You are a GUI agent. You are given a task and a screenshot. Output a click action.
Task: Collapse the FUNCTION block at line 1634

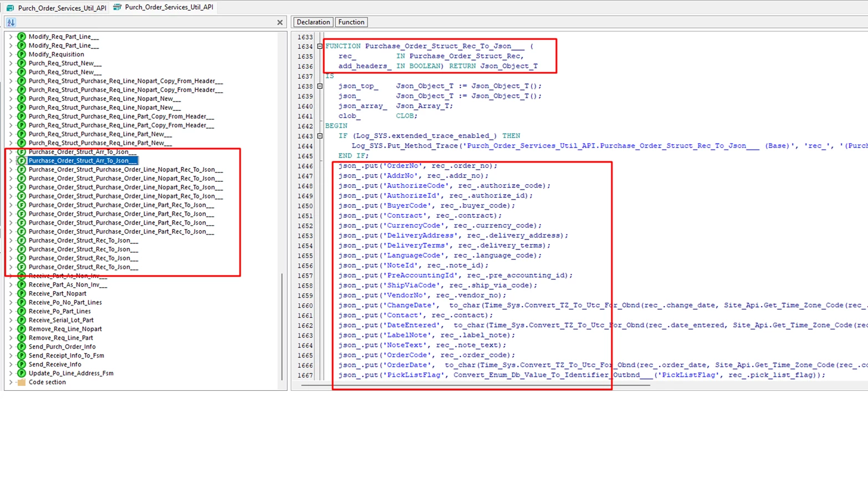320,46
